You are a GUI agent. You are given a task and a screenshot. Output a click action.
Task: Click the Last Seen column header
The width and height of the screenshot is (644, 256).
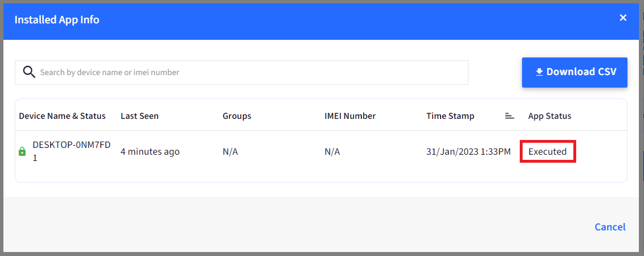140,116
